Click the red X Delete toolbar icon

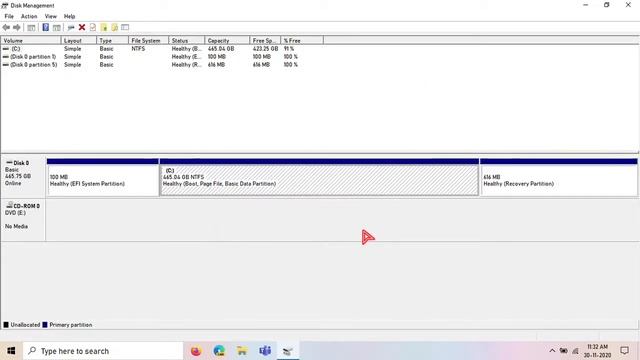[x=82, y=27]
